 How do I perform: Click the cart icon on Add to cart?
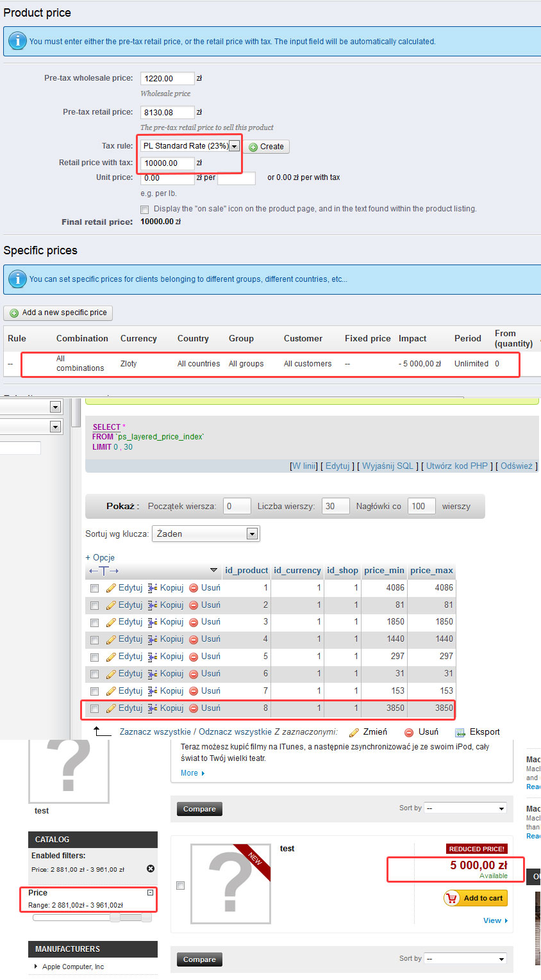tap(453, 898)
